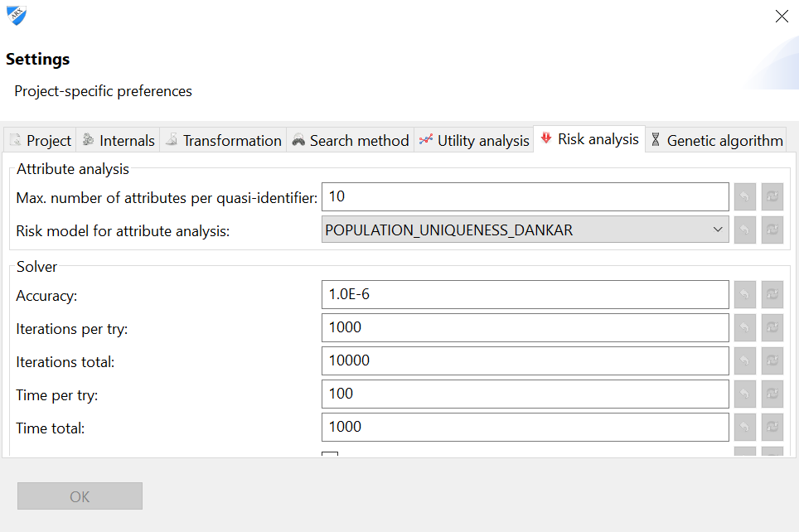Go to the Utility analysis tab
The image size is (799, 532).
pyautogui.click(x=473, y=139)
